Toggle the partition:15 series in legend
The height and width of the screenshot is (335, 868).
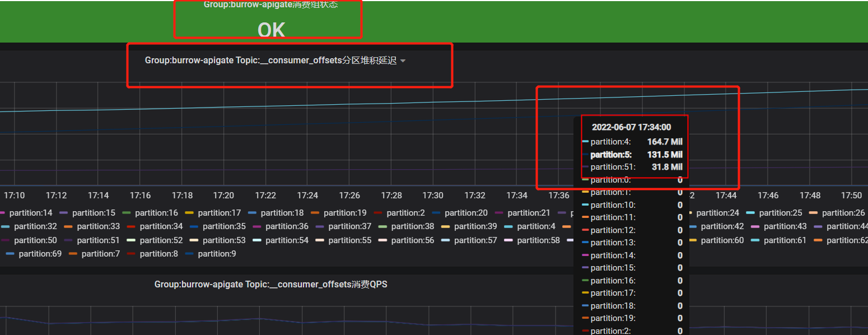pos(94,213)
